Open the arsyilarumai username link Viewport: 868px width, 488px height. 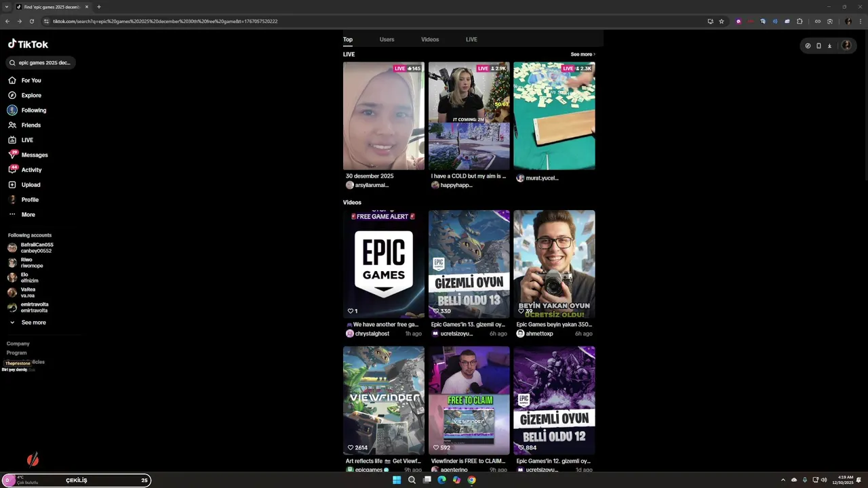372,185
